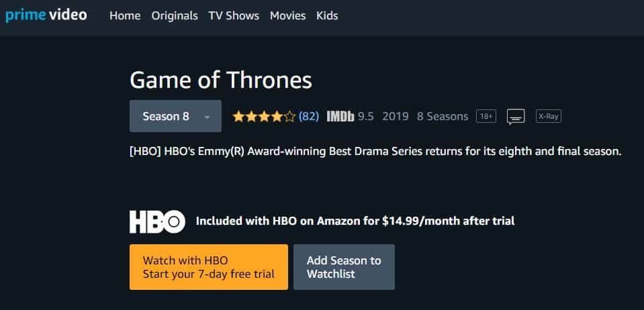Click the X-Ray badge

[548, 116]
